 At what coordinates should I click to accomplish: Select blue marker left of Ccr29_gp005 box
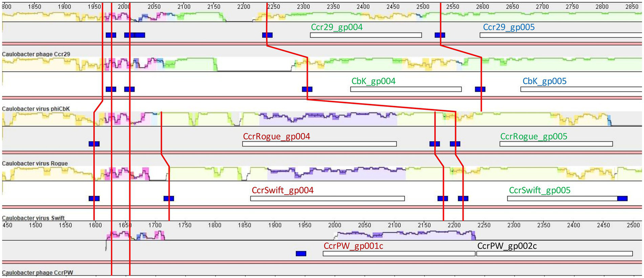click(440, 35)
